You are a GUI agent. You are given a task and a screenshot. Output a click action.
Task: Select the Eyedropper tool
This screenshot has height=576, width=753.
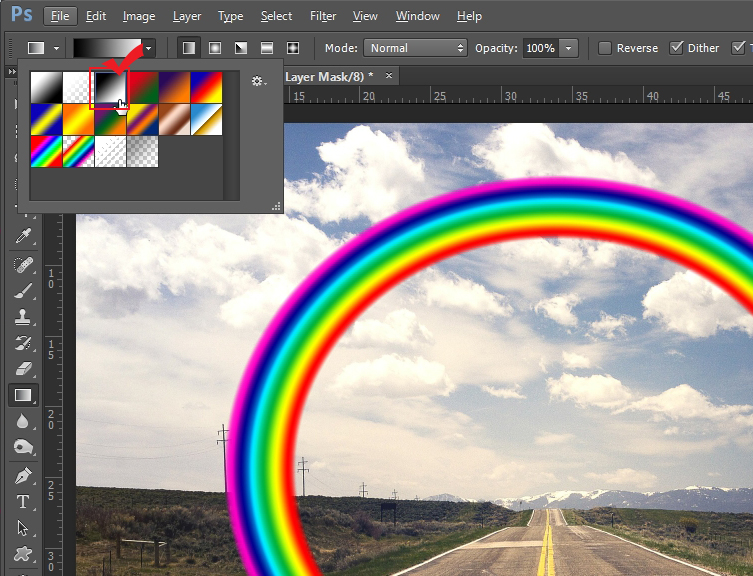pos(23,235)
